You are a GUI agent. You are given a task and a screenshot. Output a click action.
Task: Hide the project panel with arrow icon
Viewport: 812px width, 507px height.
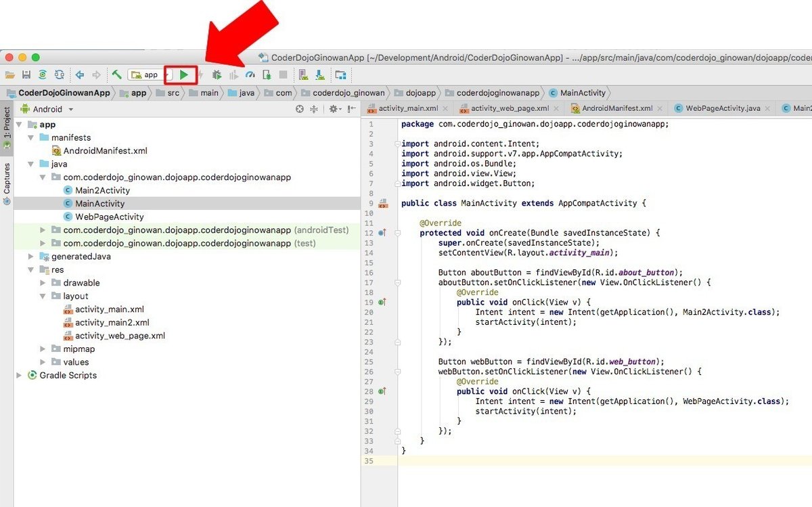(x=352, y=109)
